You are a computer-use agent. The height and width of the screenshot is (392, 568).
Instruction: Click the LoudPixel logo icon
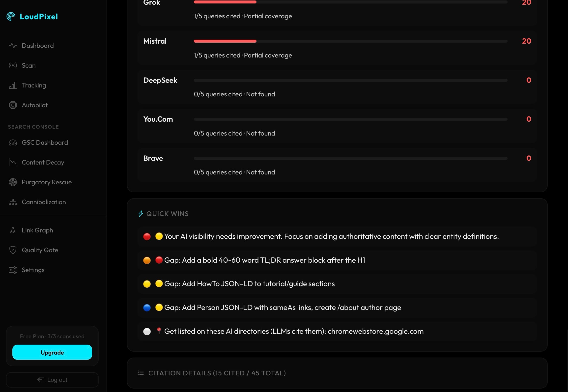[x=11, y=17]
